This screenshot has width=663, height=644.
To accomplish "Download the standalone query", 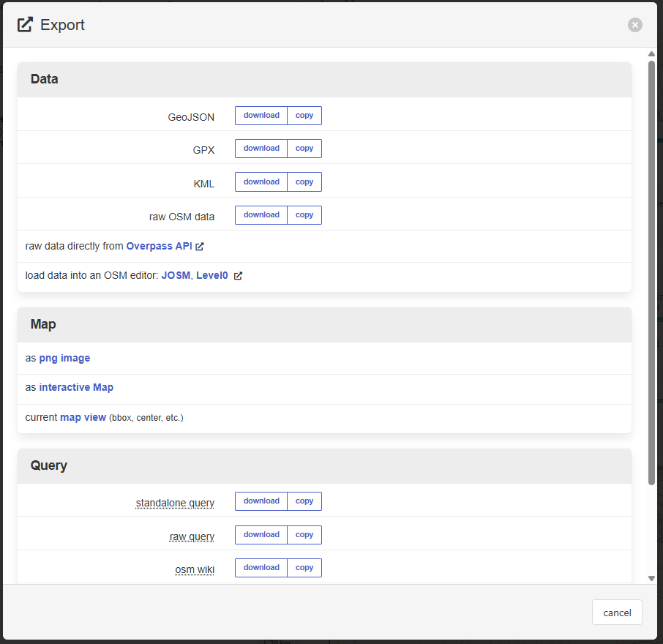I will pyautogui.click(x=261, y=501).
